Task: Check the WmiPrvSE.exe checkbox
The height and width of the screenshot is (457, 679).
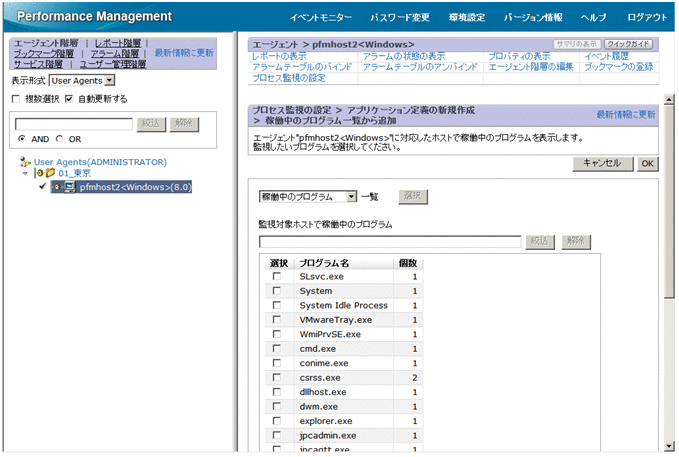Action: [x=277, y=334]
